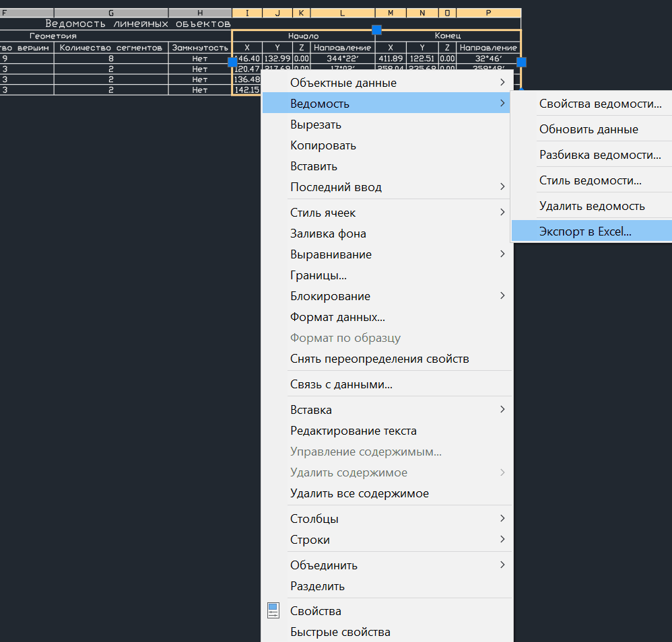The height and width of the screenshot is (642, 672).
Task: Expand the Стиль ячеек submenu
Action: click(x=323, y=213)
